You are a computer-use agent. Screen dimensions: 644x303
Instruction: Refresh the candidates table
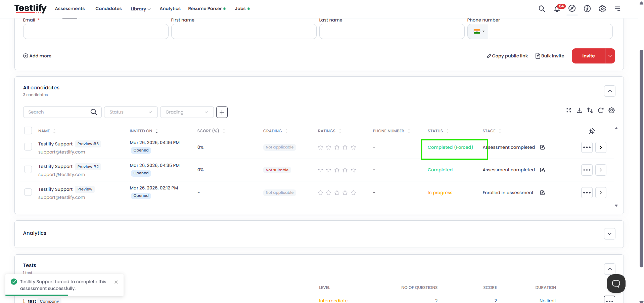(601, 111)
